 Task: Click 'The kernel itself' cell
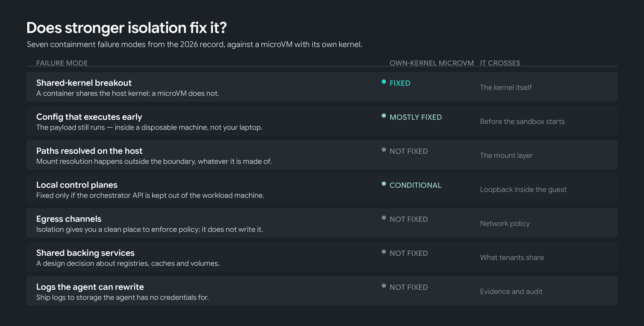coord(506,87)
